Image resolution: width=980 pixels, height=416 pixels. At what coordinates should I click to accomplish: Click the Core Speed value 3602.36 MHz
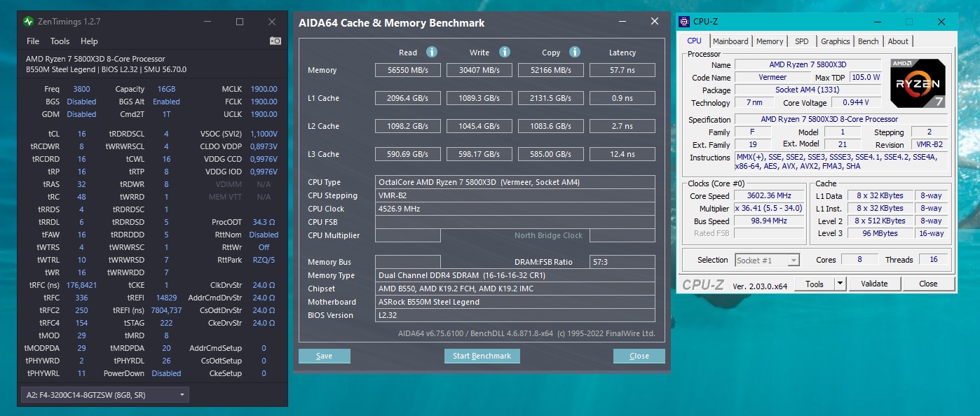770,196
